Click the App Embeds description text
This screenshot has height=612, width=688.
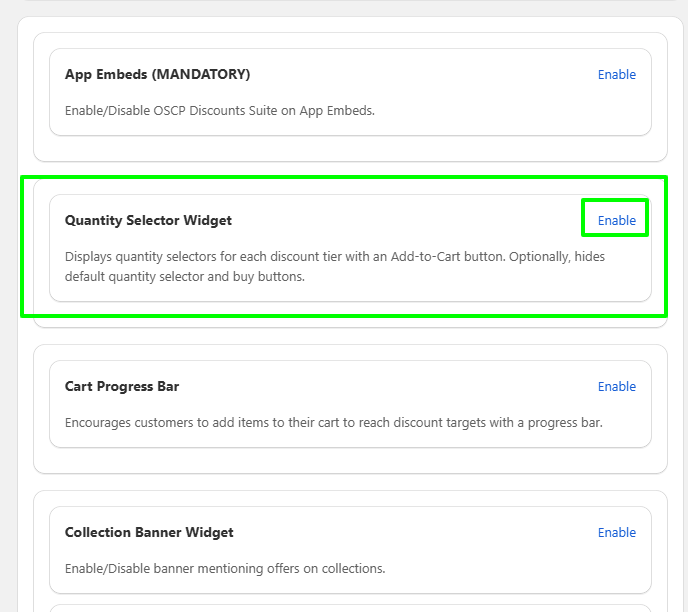pyautogui.click(x=219, y=110)
